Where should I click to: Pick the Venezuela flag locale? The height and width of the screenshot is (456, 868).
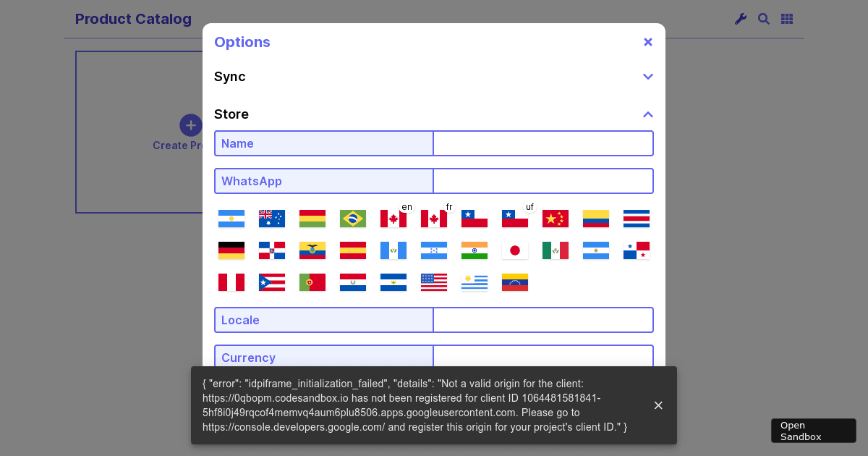tap(515, 282)
